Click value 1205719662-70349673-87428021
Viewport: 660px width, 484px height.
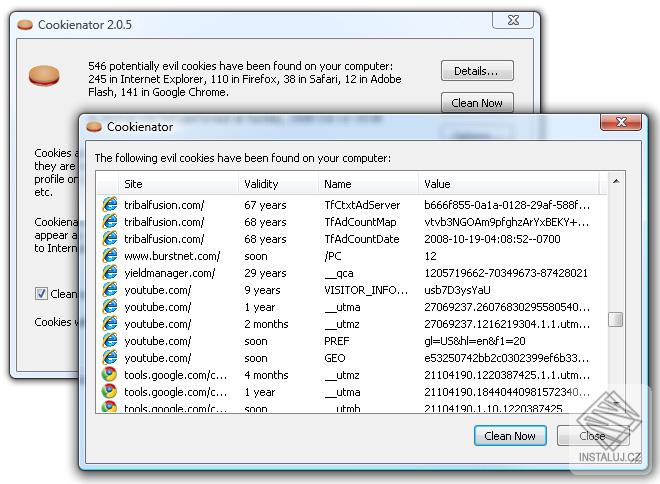tap(506, 273)
